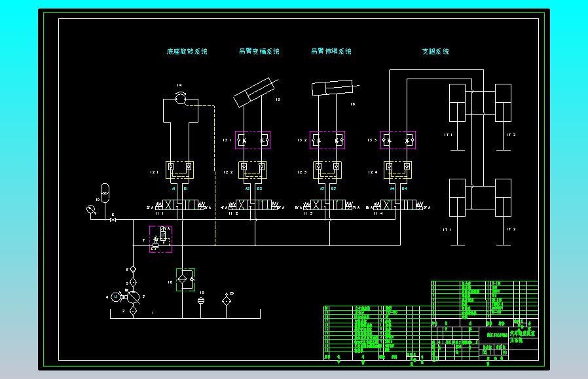
Task: Select the pressure gauge symbol labeled 9
Action: coord(90,209)
